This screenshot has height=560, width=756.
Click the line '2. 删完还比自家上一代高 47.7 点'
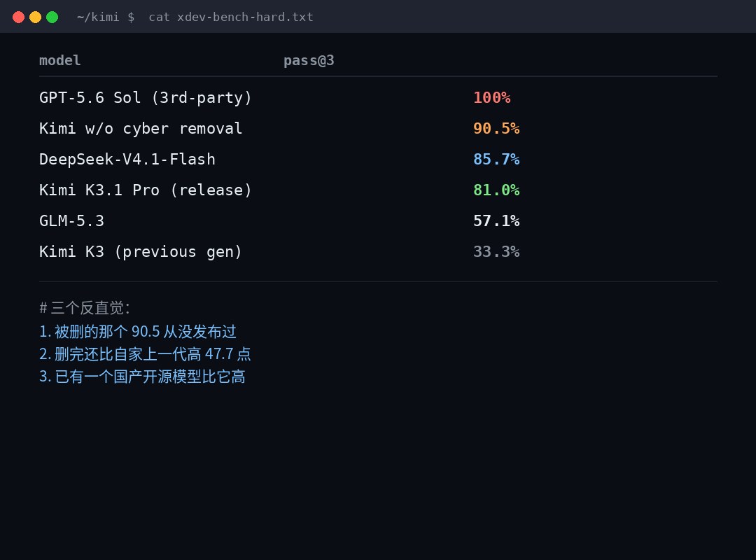145,354
